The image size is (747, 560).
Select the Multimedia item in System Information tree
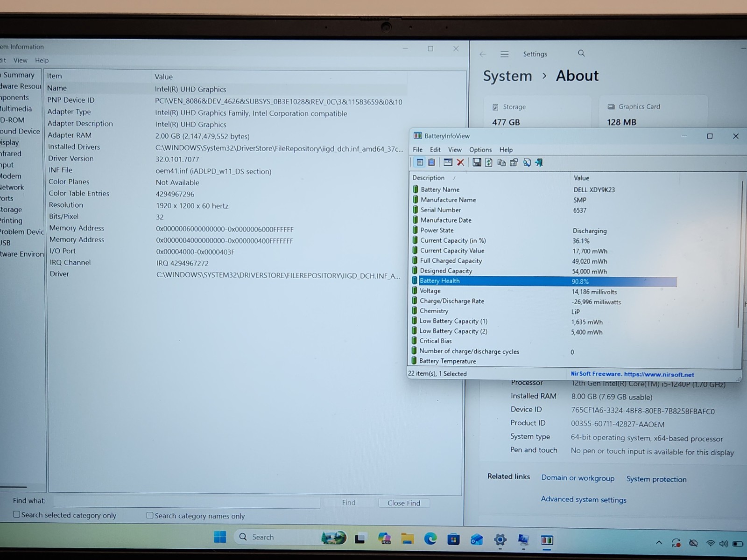pyautogui.click(x=16, y=108)
